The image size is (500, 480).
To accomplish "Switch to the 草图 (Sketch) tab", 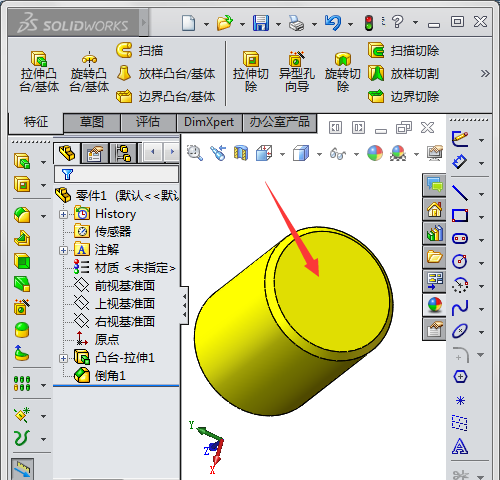I will 92,122.
